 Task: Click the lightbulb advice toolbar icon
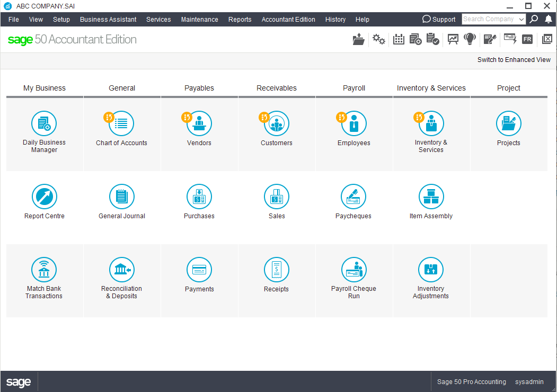tap(470, 39)
